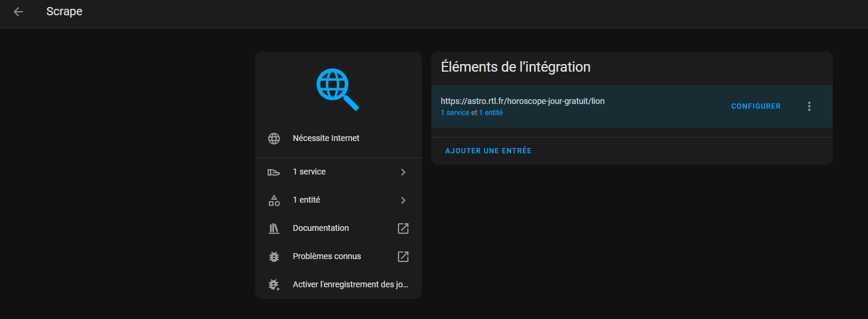Open Problèmes connus via its external link icon
The width and height of the screenshot is (868, 319).
pyautogui.click(x=403, y=257)
